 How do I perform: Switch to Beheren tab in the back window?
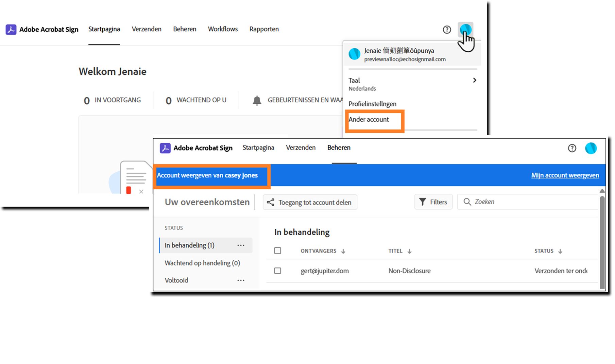pyautogui.click(x=185, y=29)
